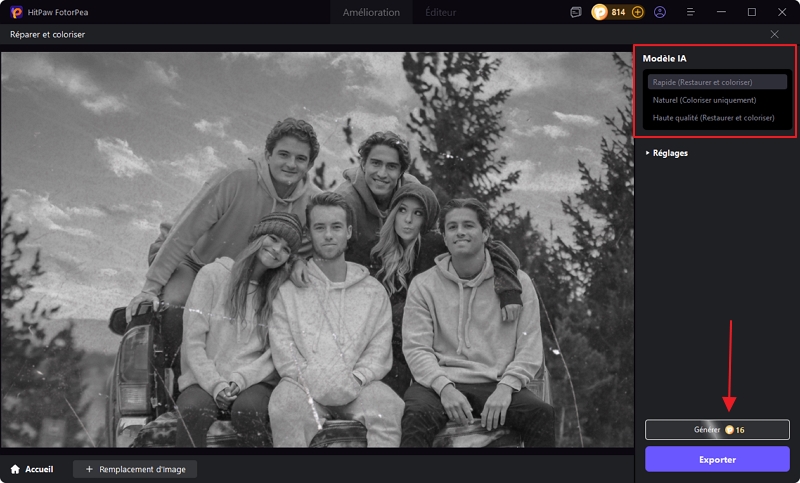The height and width of the screenshot is (483, 800).
Task: Click the Générer button
Action: [x=716, y=429]
